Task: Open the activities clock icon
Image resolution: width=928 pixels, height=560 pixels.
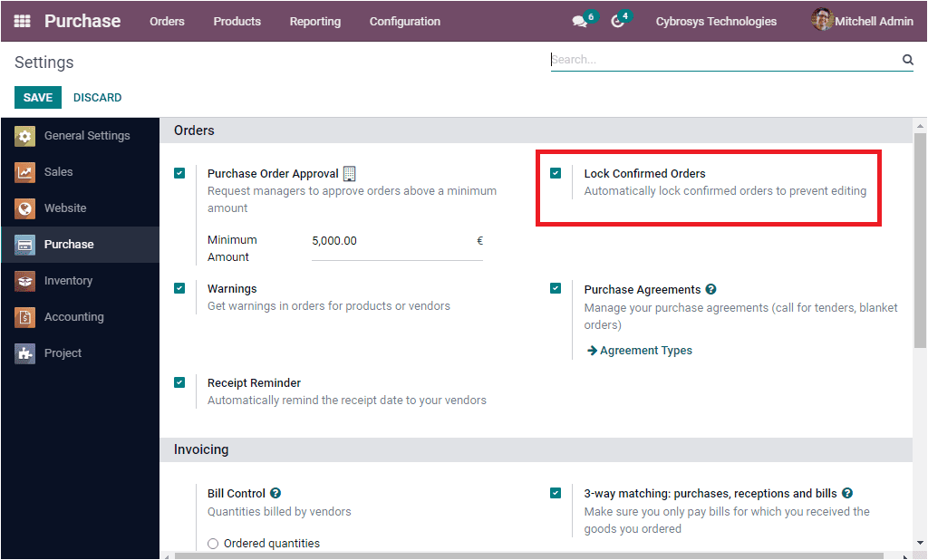Action: point(618,21)
